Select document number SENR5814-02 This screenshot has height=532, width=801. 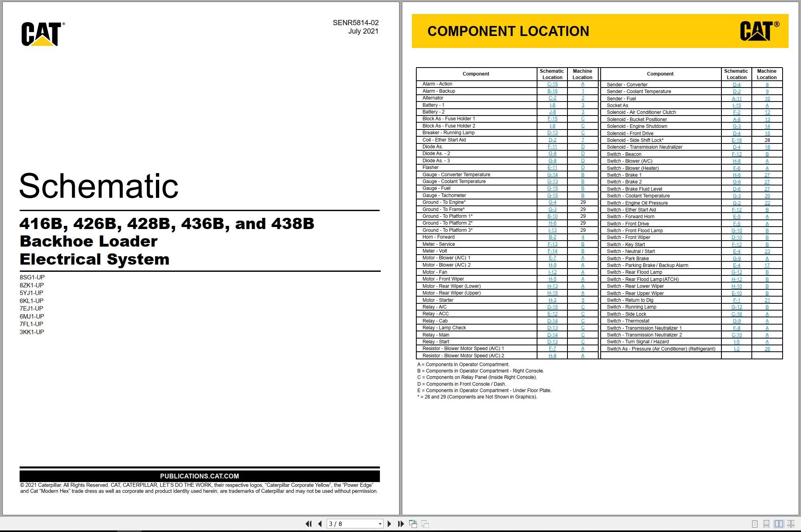pos(356,23)
